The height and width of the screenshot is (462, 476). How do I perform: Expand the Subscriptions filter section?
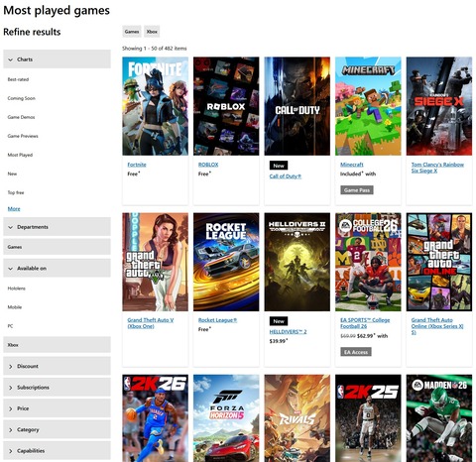pos(57,387)
